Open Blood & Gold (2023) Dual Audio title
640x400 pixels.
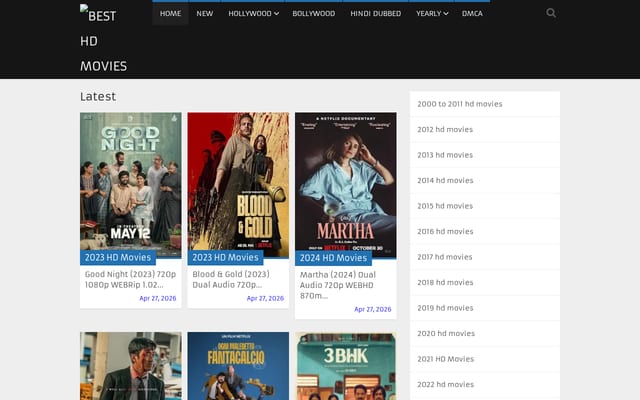(x=231, y=280)
